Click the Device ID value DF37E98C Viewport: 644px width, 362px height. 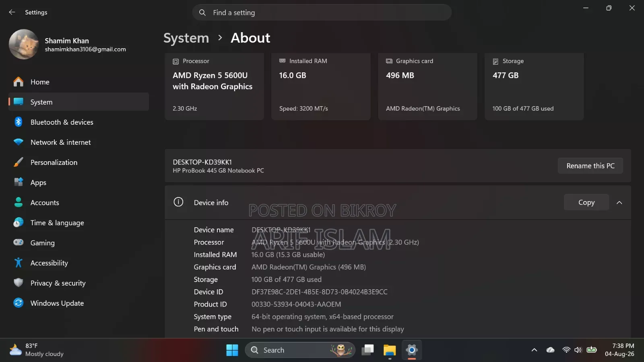pos(320,292)
